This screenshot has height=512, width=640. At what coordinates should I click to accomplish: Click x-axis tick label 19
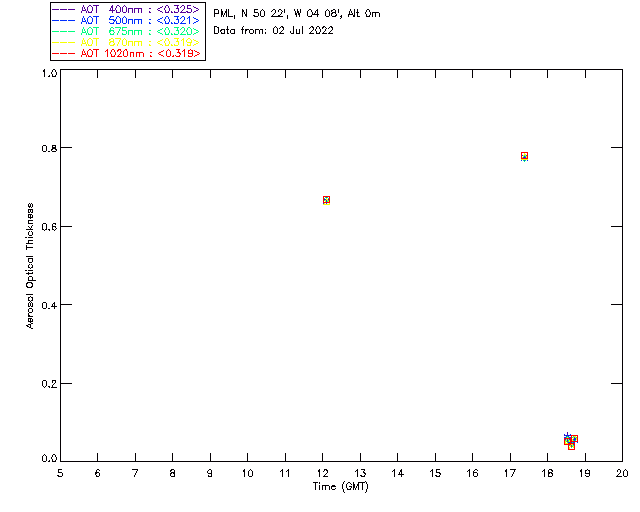(x=585, y=473)
